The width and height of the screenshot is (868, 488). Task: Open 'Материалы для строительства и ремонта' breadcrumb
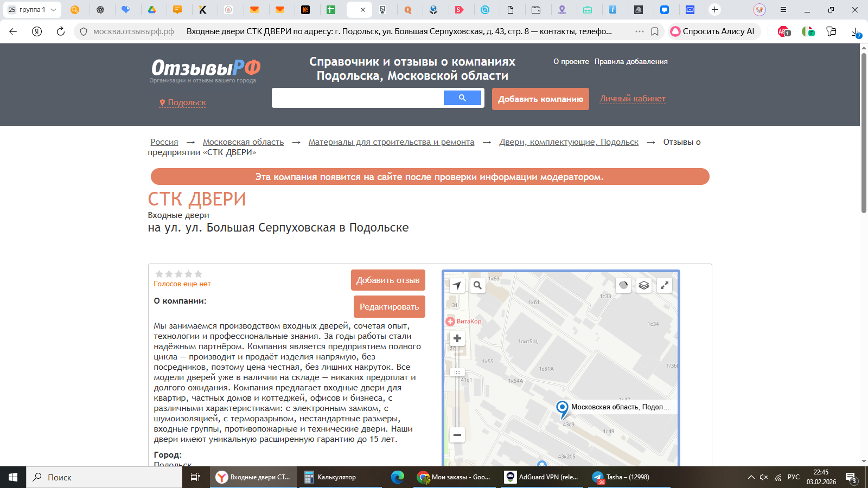click(x=391, y=142)
